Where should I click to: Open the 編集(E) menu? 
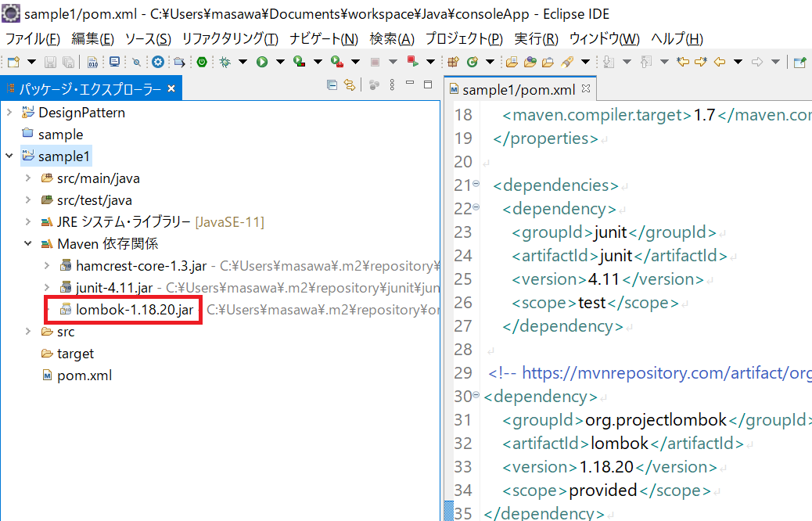[x=92, y=39]
